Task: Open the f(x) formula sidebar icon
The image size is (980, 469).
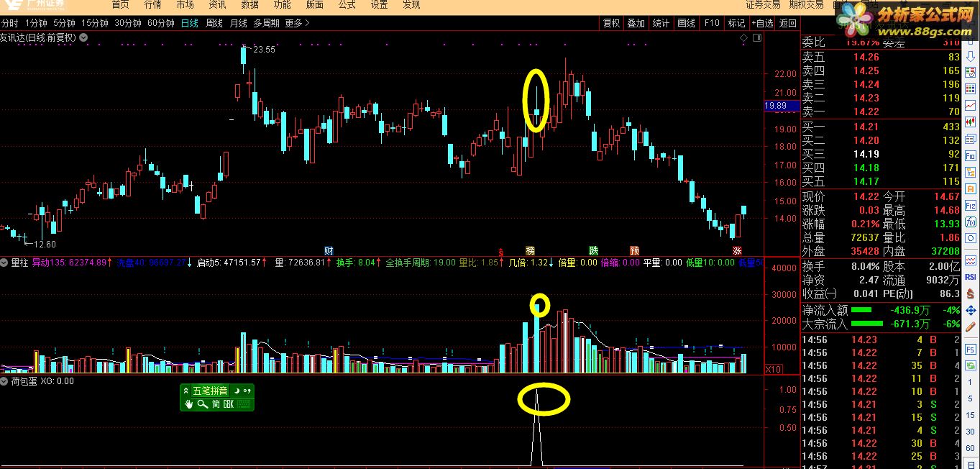Action: pyautogui.click(x=970, y=222)
